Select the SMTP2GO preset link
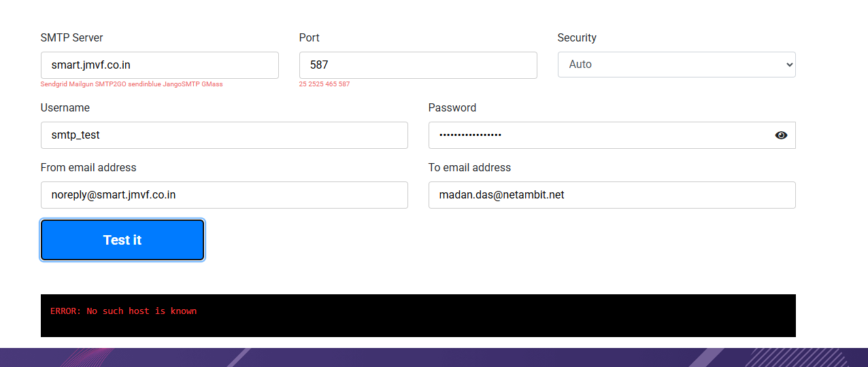The width and height of the screenshot is (868, 367). click(109, 84)
